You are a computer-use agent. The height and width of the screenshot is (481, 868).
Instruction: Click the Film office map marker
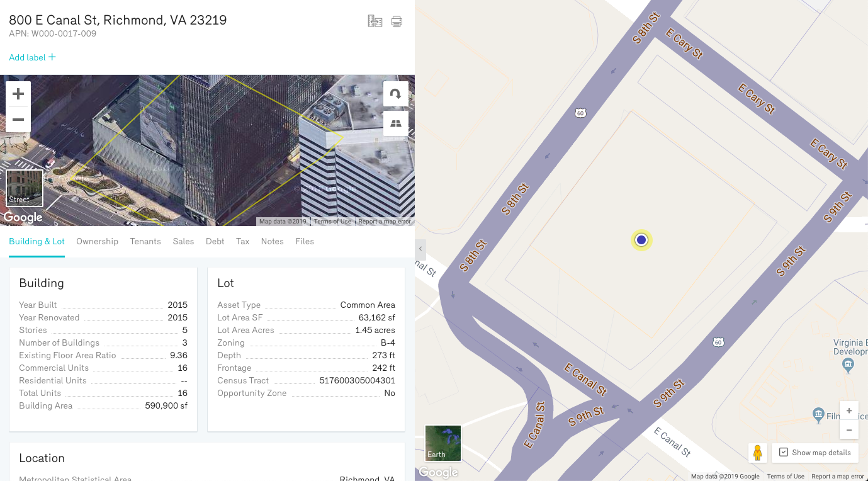click(818, 414)
